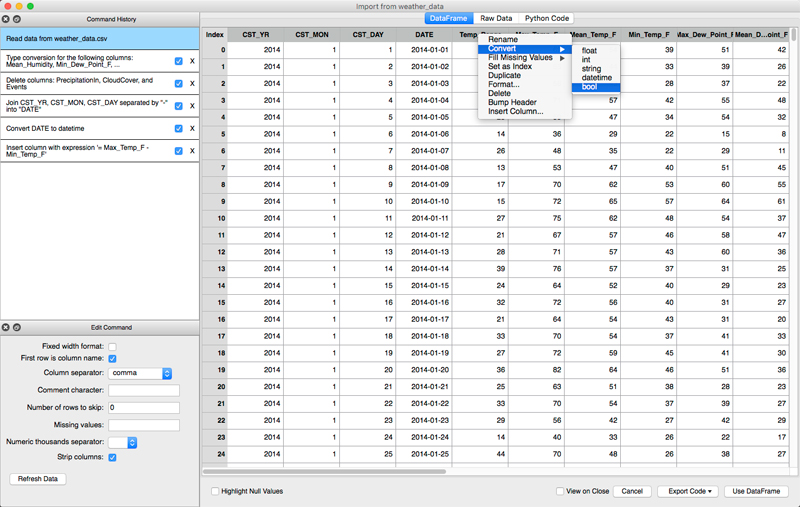Viewport: 800px width, 507px height.
Task: Select the CST_YR column header
Action: pyautogui.click(x=256, y=35)
